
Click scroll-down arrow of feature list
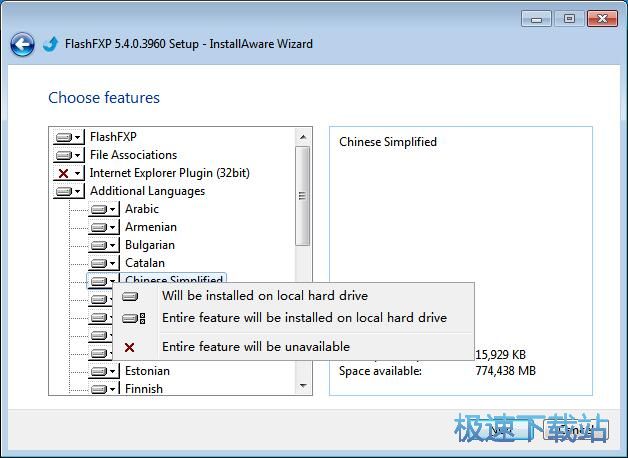303,386
